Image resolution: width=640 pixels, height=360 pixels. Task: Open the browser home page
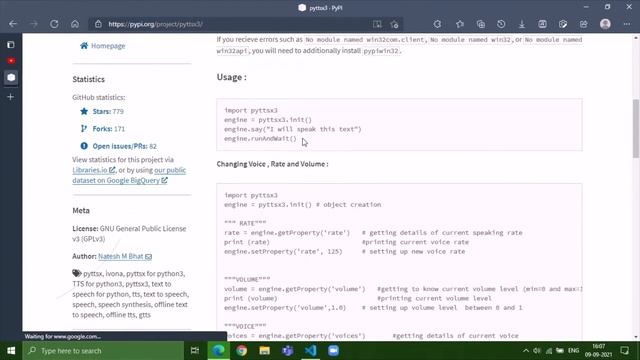tap(75, 24)
